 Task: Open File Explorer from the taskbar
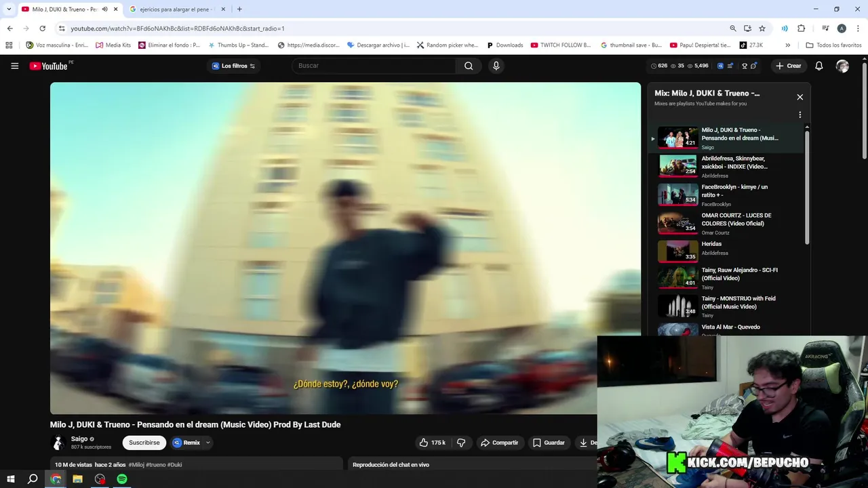coord(77,479)
